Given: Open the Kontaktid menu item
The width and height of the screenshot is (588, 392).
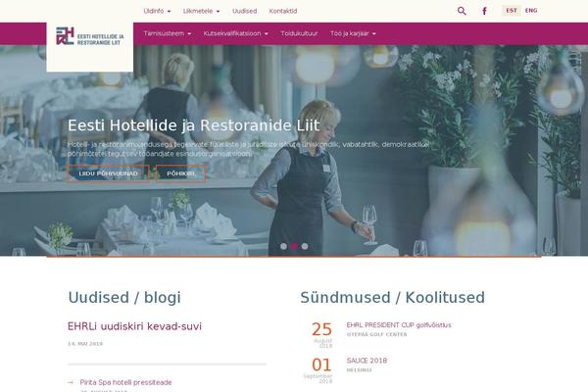Looking at the screenshot, I should coord(283,11).
